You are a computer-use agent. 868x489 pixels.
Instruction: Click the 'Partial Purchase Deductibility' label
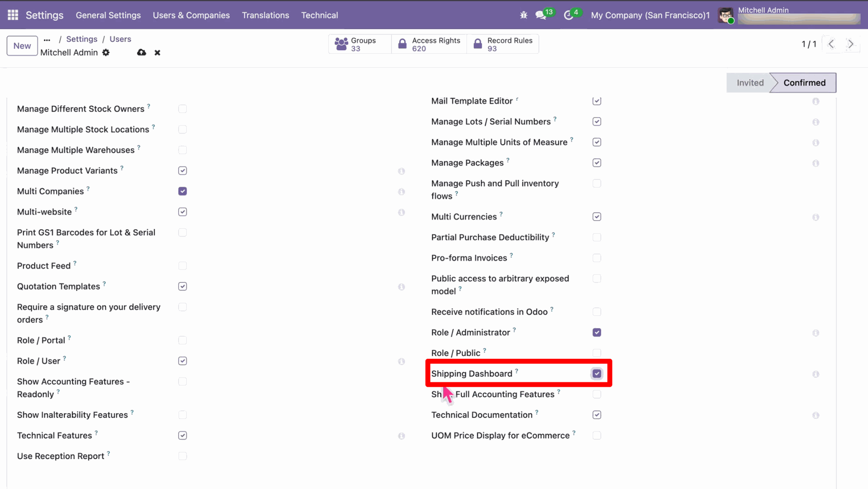[490, 237]
